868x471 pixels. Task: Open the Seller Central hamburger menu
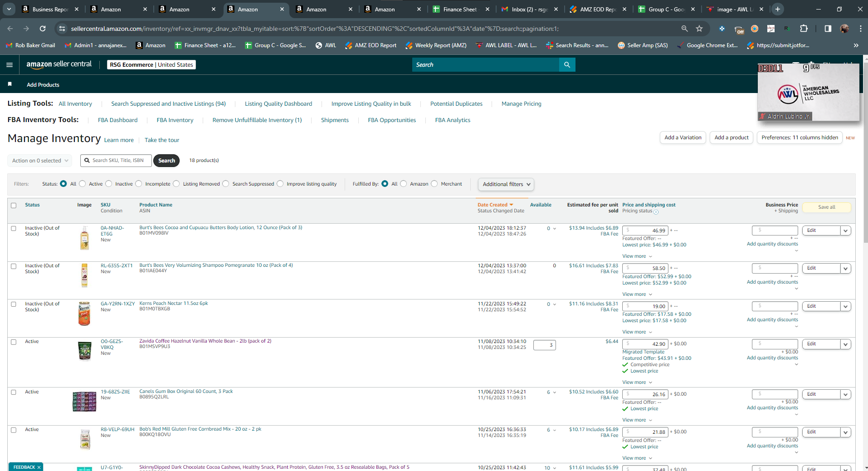coord(10,65)
